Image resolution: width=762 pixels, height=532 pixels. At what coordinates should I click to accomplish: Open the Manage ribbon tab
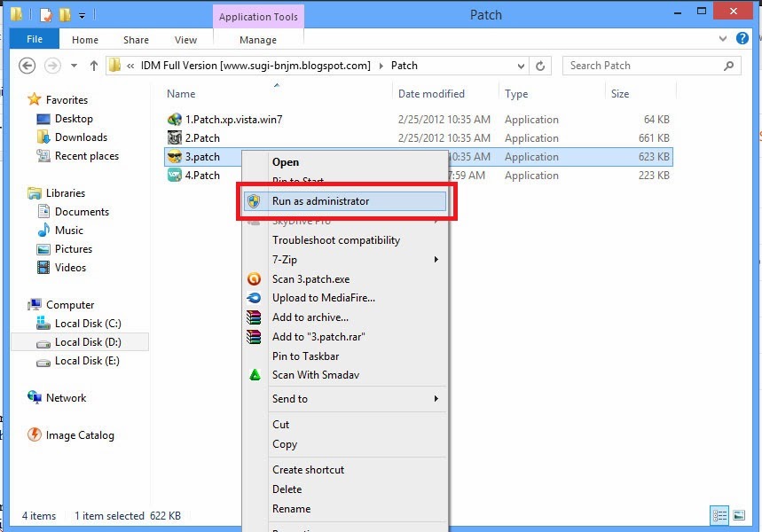tap(258, 40)
